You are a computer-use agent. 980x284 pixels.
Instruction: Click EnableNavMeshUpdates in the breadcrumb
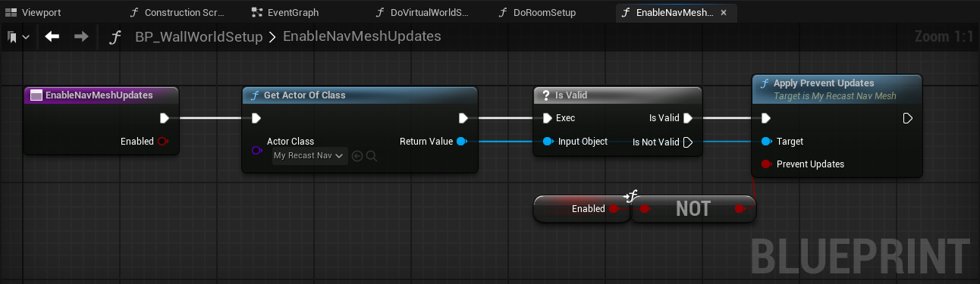tap(362, 37)
